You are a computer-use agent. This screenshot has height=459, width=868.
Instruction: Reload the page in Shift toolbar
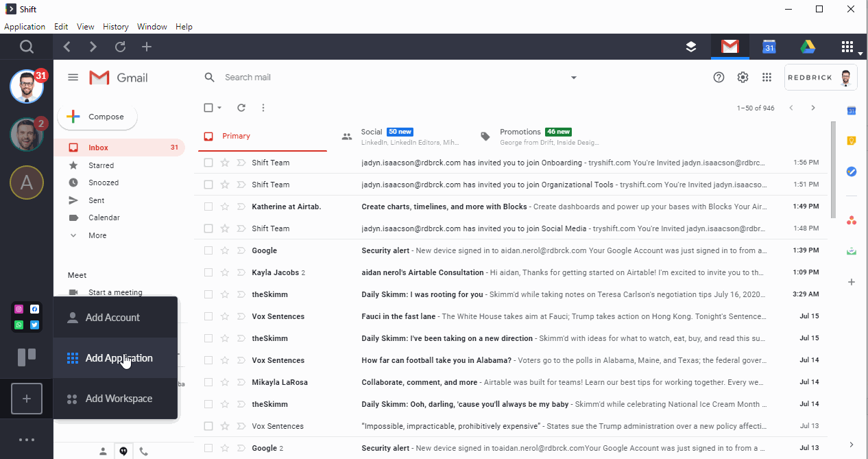coord(120,47)
